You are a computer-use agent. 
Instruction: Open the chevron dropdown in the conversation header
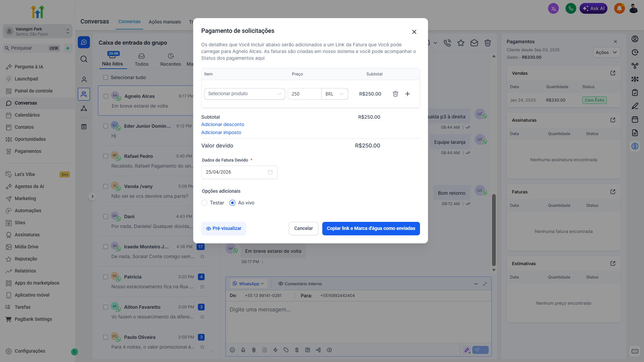tap(435, 43)
